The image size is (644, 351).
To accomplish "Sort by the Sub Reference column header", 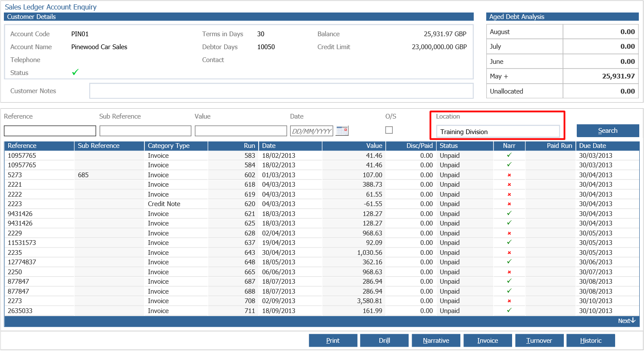I will point(109,146).
